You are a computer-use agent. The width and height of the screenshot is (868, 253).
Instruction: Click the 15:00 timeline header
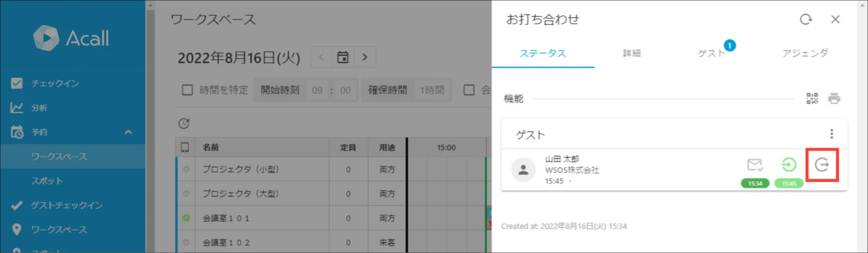click(446, 148)
